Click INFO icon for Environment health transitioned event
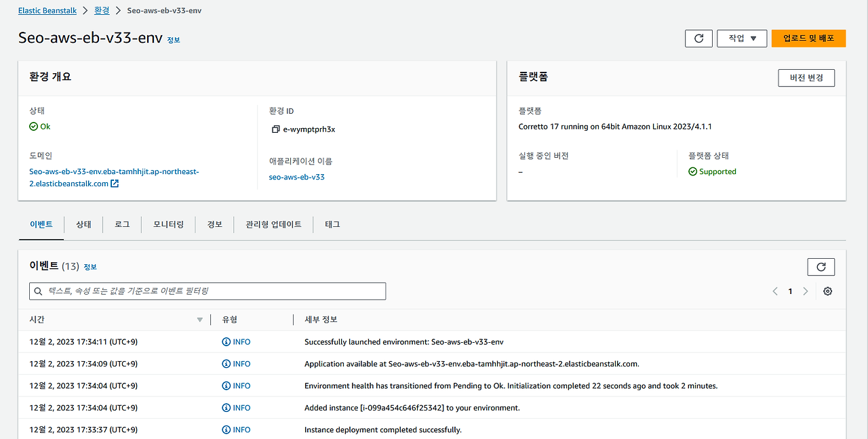Screen dimensions: 868x439 click(x=226, y=386)
